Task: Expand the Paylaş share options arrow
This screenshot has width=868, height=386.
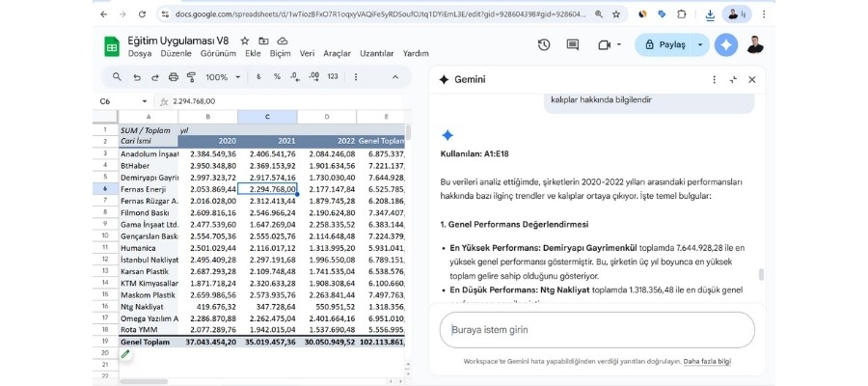Action: tap(700, 44)
